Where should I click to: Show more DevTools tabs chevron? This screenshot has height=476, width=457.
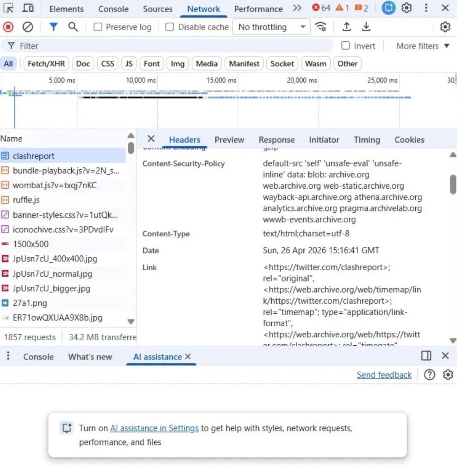(x=297, y=8)
